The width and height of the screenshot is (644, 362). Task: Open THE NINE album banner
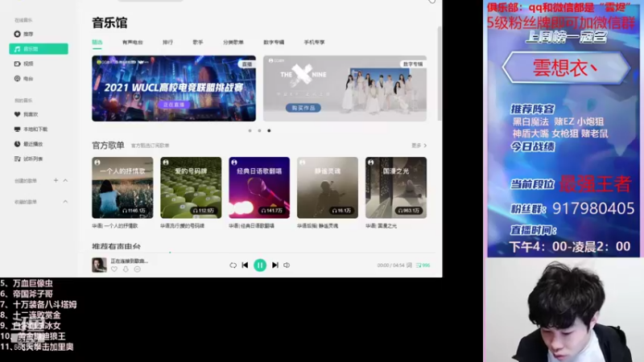point(345,88)
